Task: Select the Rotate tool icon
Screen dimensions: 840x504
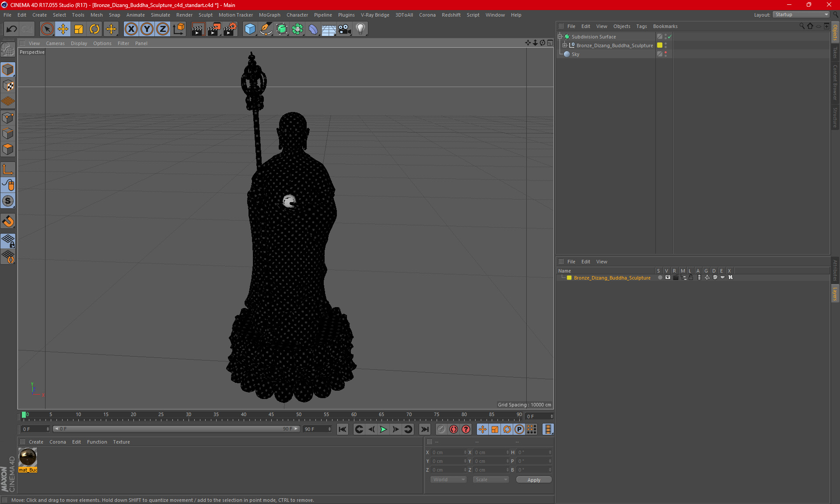Action: point(94,29)
